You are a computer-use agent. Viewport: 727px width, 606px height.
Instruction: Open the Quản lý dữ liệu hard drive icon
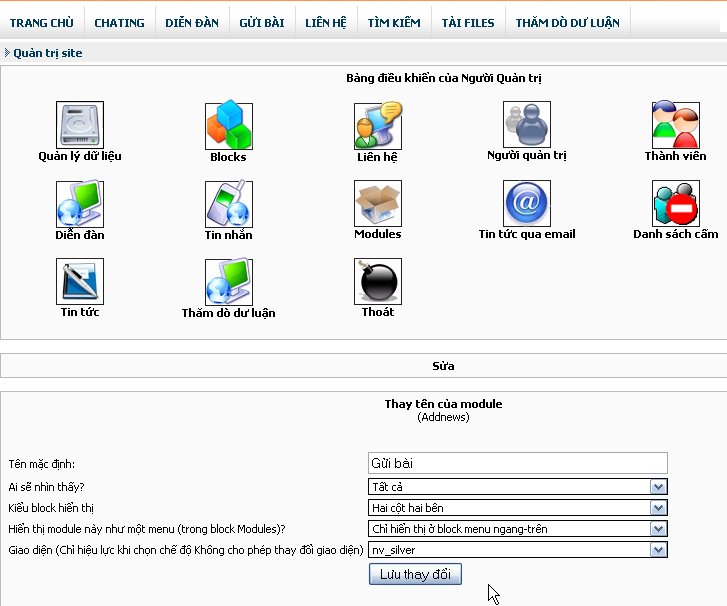pyautogui.click(x=80, y=125)
